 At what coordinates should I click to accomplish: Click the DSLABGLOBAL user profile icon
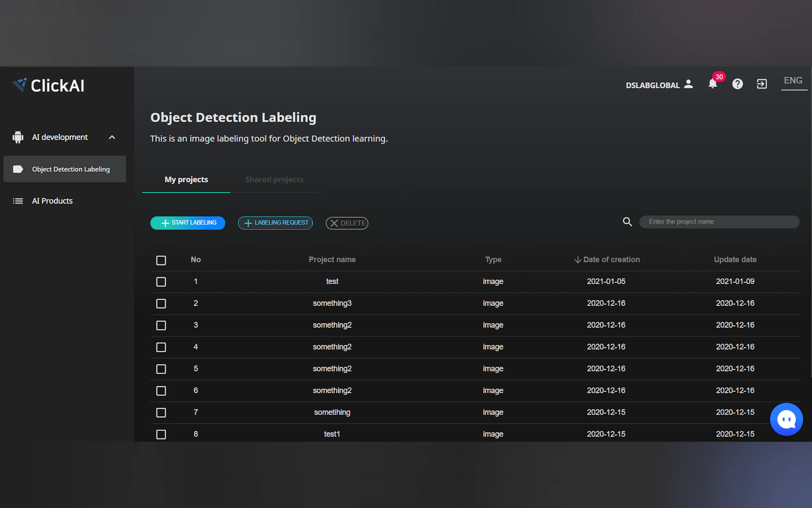click(688, 84)
